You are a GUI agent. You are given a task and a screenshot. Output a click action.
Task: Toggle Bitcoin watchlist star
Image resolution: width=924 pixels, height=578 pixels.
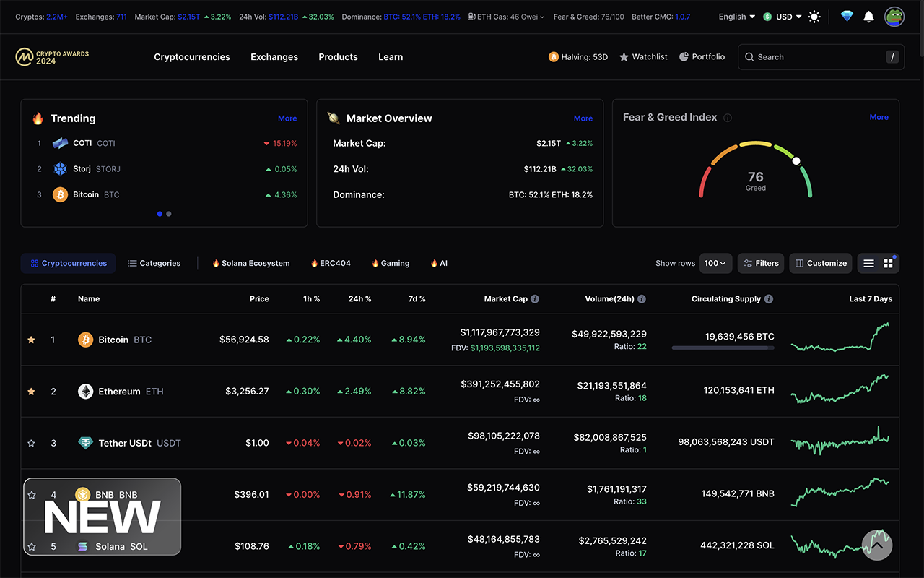coord(31,340)
